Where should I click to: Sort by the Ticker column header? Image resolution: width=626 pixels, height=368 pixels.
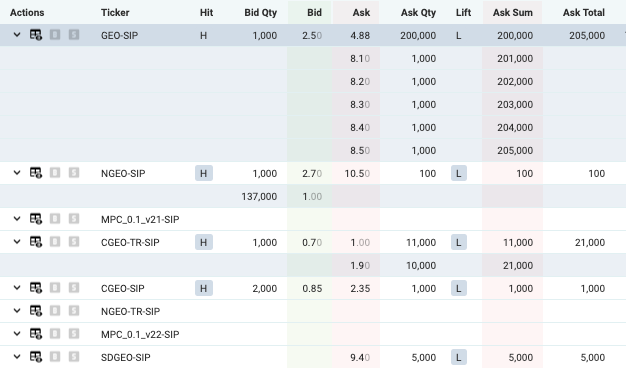click(x=115, y=12)
